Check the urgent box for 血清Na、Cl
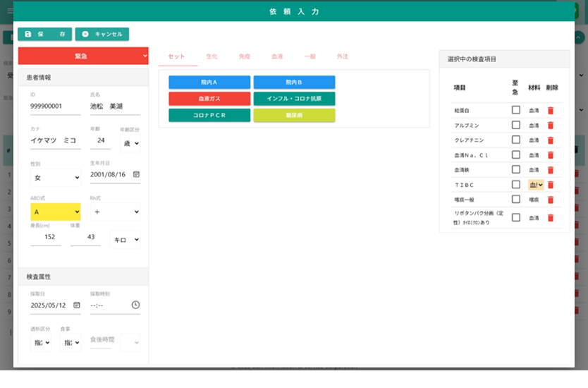Viewport: 588px width, 388px height. point(516,154)
